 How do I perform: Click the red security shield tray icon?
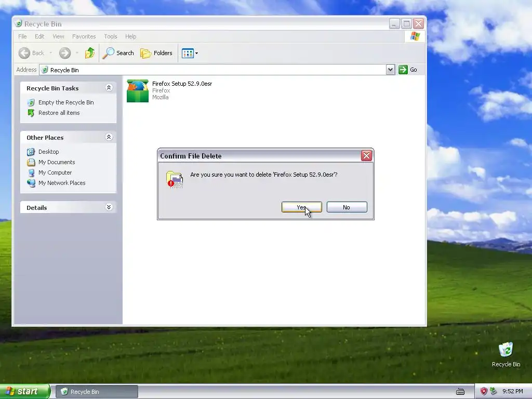click(x=484, y=392)
